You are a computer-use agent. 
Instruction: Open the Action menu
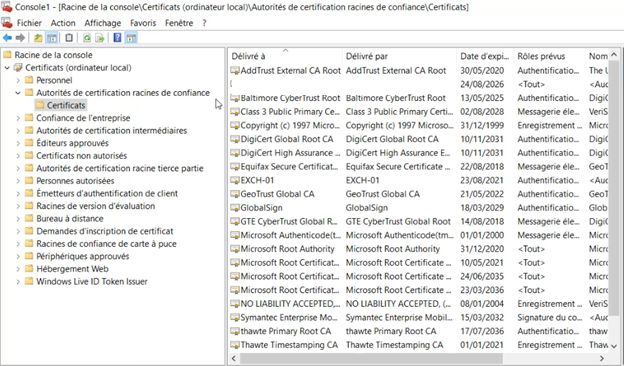pos(63,23)
